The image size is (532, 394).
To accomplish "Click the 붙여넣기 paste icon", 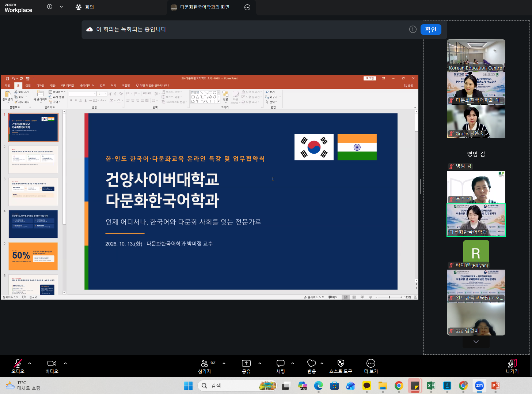I will pos(8,94).
